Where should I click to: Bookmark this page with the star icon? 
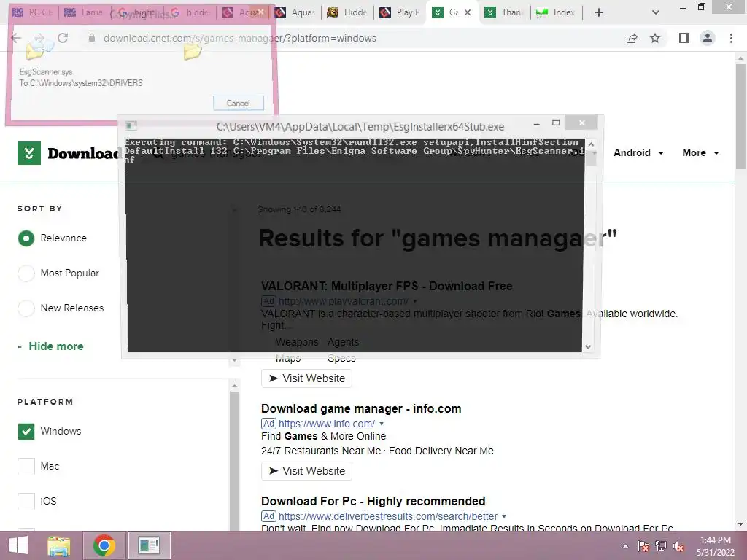655,38
